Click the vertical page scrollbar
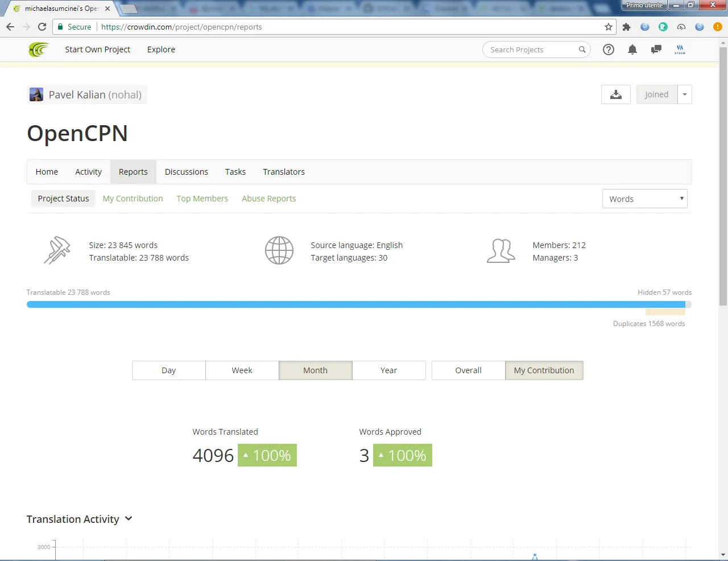This screenshot has height=561, width=728. [723, 176]
